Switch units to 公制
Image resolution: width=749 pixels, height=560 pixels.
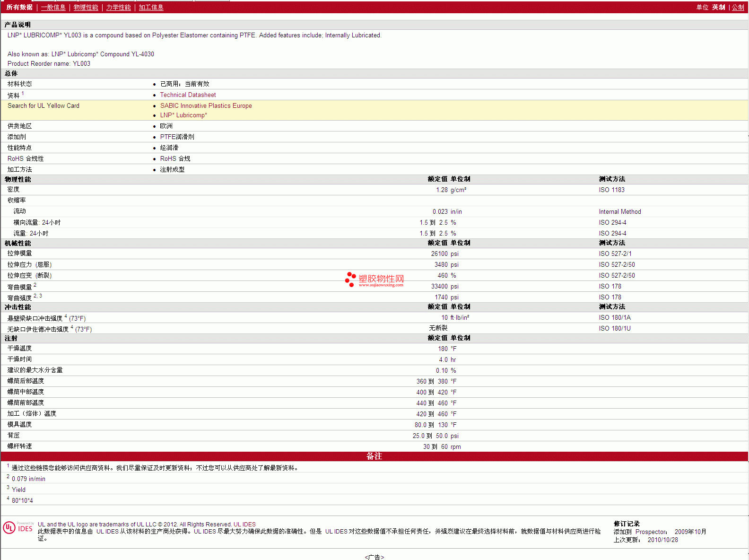coord(738,8)
